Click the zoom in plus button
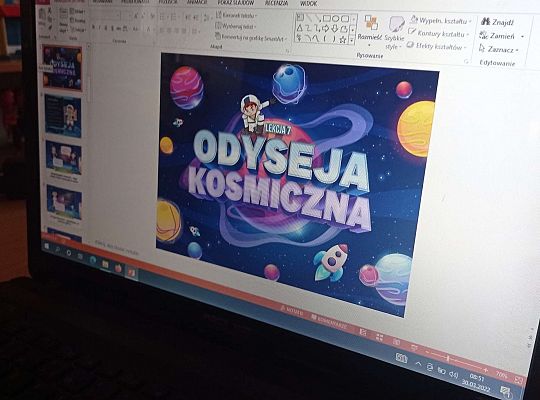Viewport: 540px width, 400px height. click(x=486, y=370)
